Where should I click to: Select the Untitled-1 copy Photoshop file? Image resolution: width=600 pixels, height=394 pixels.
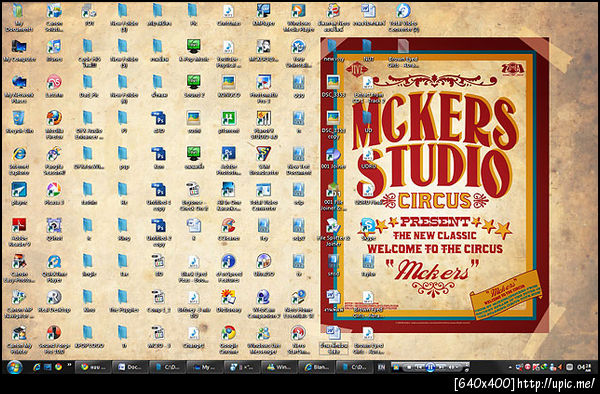pyautogui.click(x=158, y=196)
